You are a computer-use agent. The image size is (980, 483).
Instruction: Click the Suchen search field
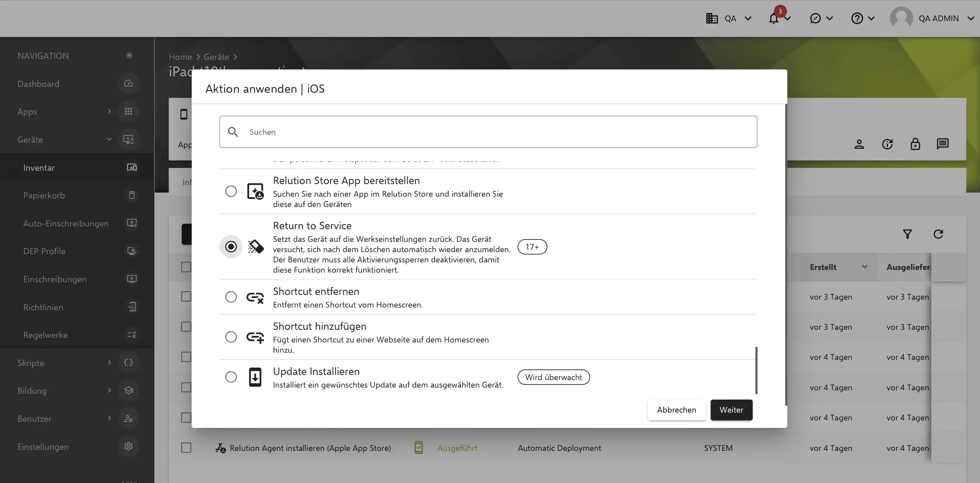coord(488,132)
